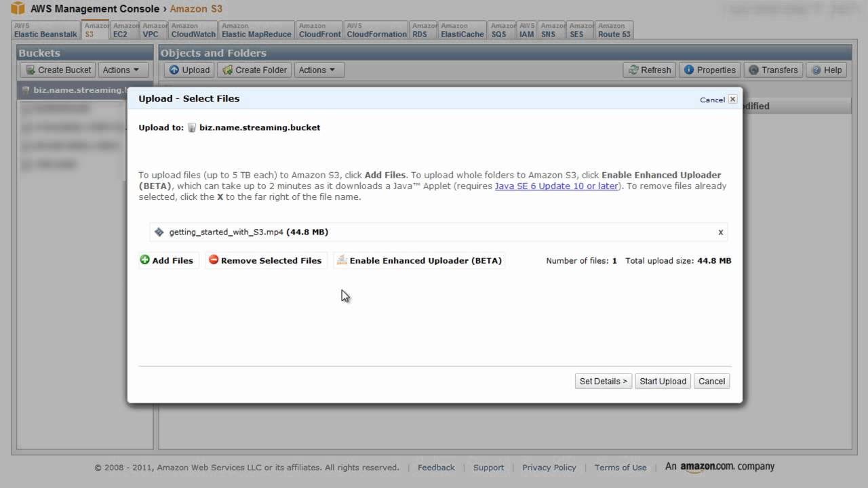
Task: Click the Upload button label in toolbar
Action: click(x=196, y=70)
